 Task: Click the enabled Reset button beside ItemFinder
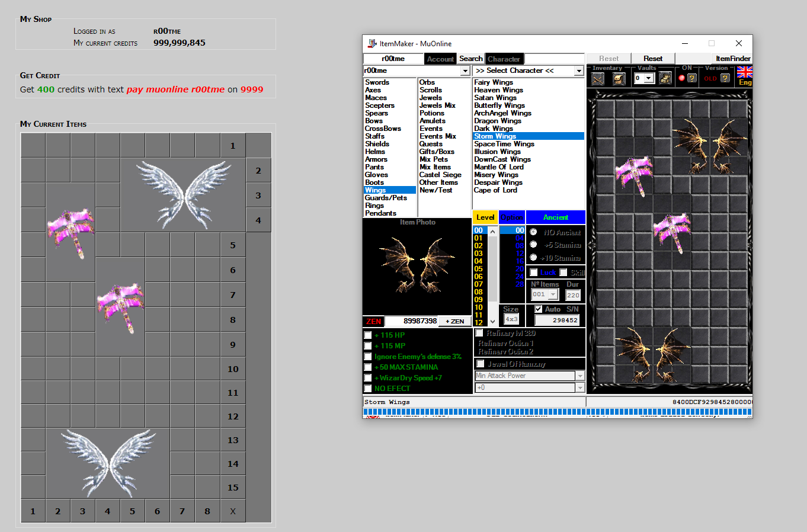pyautogui.click(x=653, y=59)
